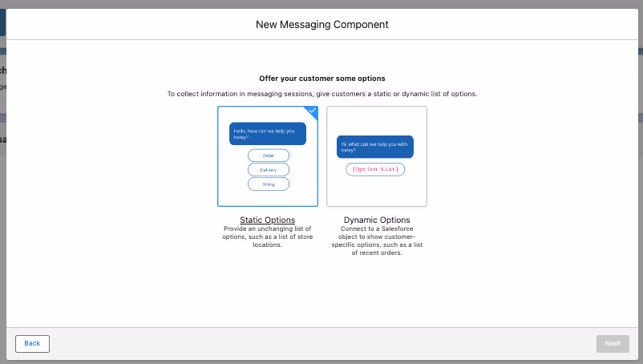Select the Static Options card
This screenshot has height=364, width=643.
[x=268, y=156]
